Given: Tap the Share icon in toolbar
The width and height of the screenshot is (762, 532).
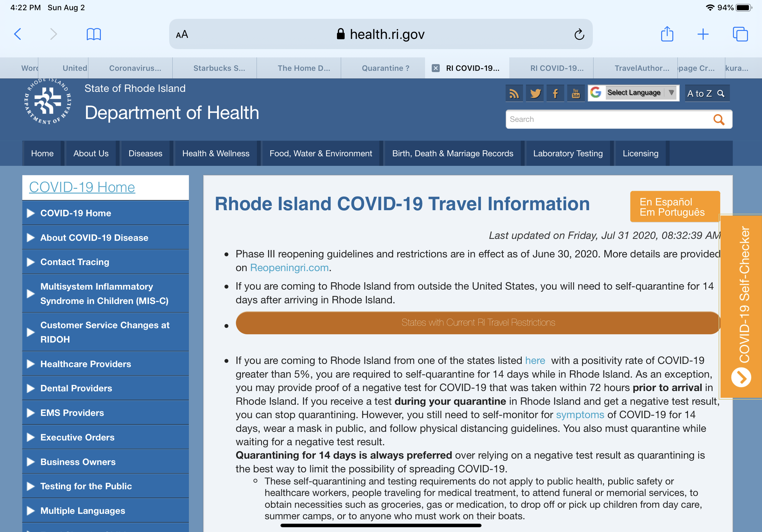Looking at the screenshot, I should pyautogui.click(x=667, y=34).
